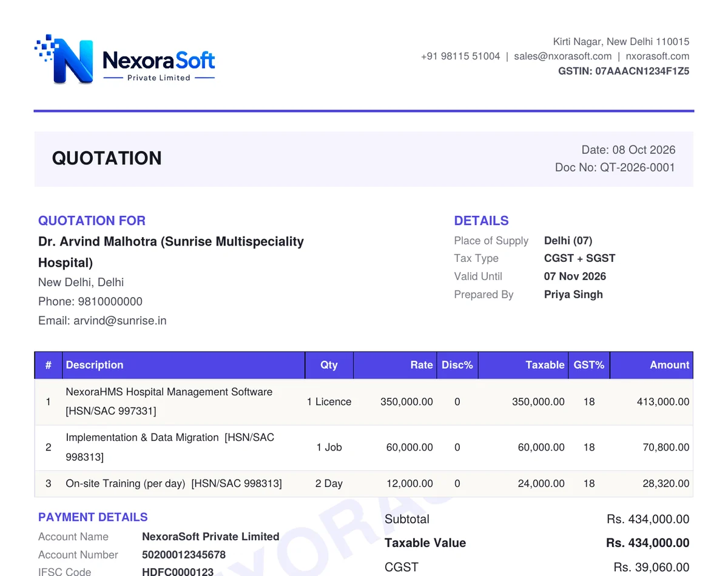Click the nxorasoft.com website text
The image size is (728, 576).
[658, 56]
